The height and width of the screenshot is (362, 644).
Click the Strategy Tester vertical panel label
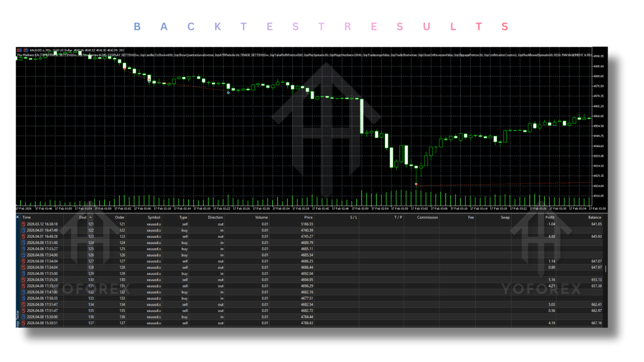point(18,318)
